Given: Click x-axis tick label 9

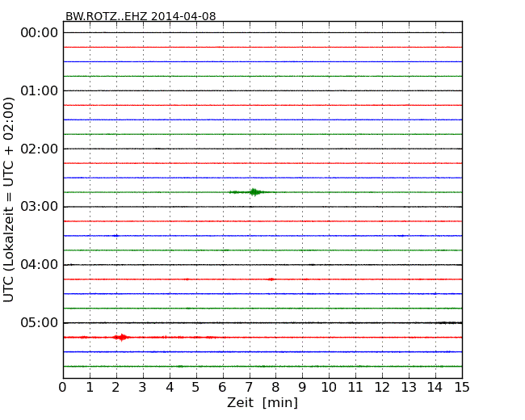Looking at the screenshot, I should coord(302,388).
